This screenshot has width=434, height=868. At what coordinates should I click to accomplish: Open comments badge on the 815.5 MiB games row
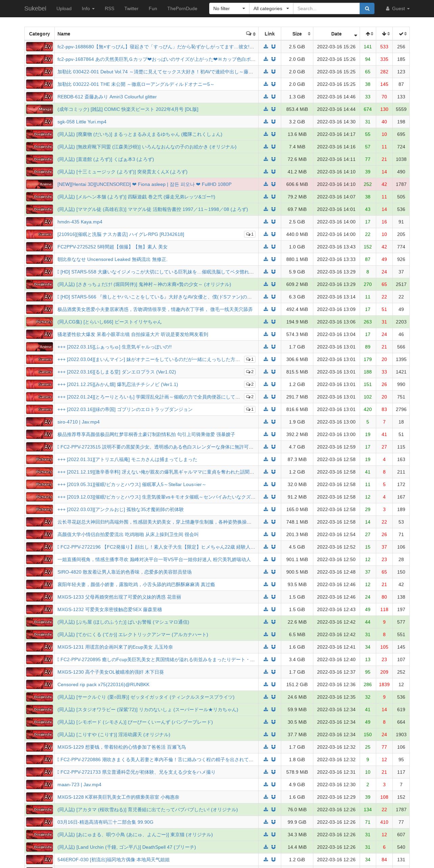tap(250, 372)
